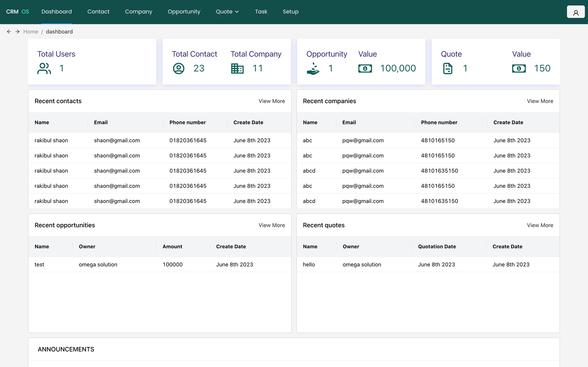This screenshot has height=367, width=588.
Task: Expand the Quote dropdown menu
Action: coord(227,12)
